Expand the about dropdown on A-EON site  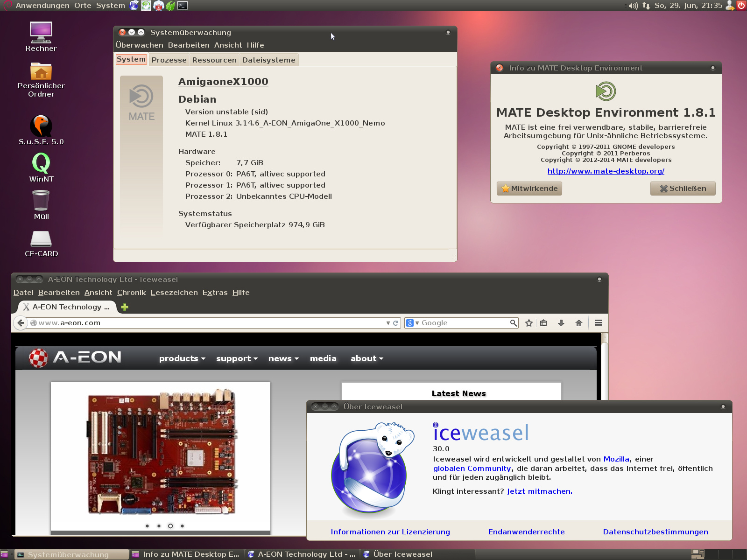[x=367, y=358]
